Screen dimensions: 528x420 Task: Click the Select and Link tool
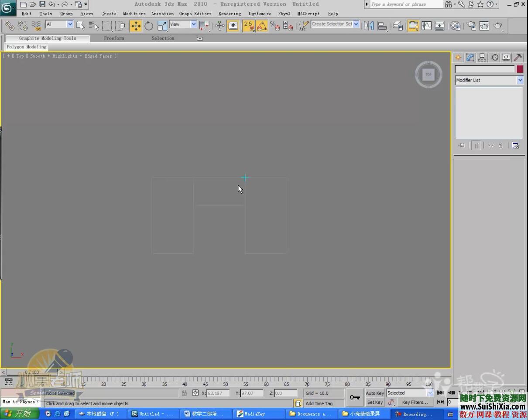pos(9,26)
